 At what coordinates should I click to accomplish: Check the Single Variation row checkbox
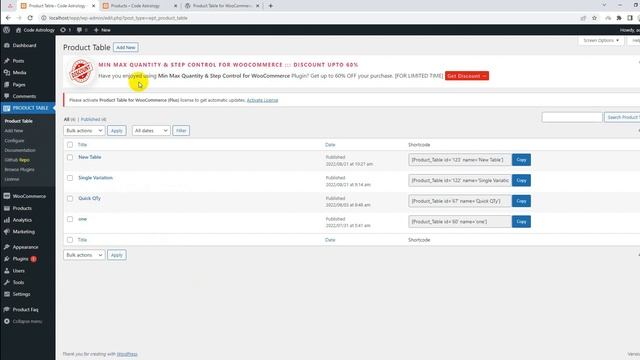point(70,178)
